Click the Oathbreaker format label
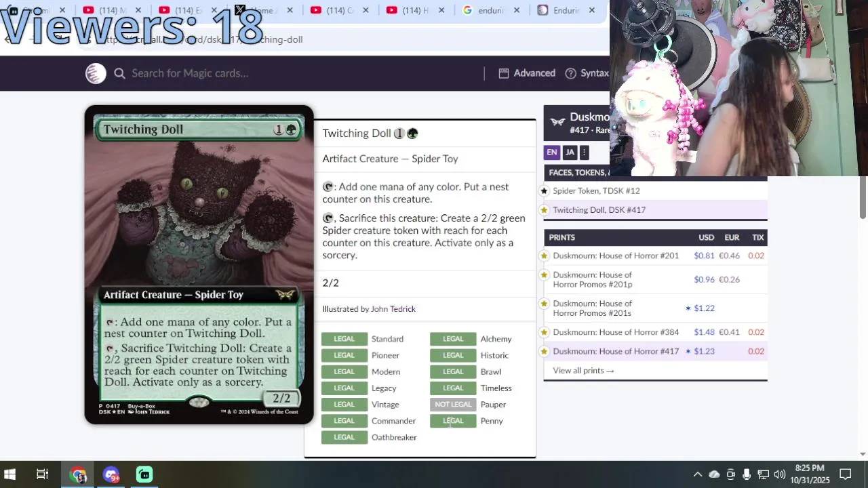 [394, 437]
